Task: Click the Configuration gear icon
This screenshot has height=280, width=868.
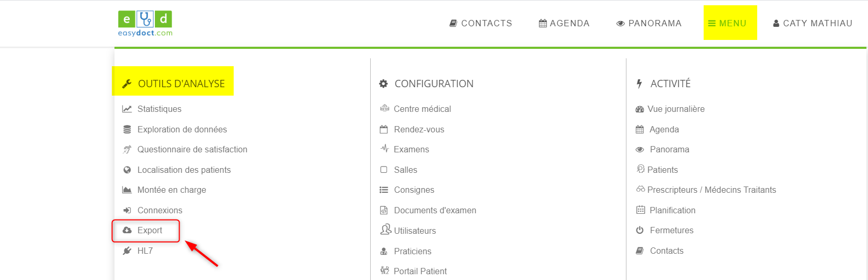Action: pos(384,84)
